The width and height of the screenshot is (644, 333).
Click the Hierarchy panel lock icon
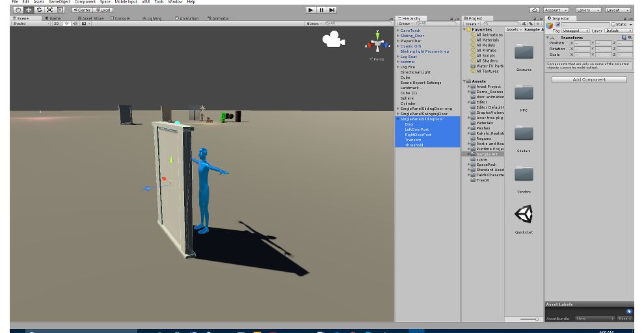click(x=451, y=18)
